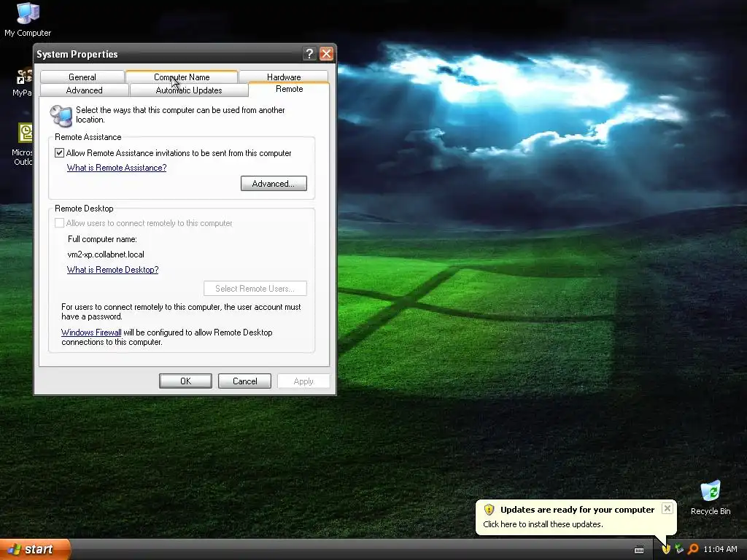
Task: Click the Select Remote Users button
Action: pos(255,288)
